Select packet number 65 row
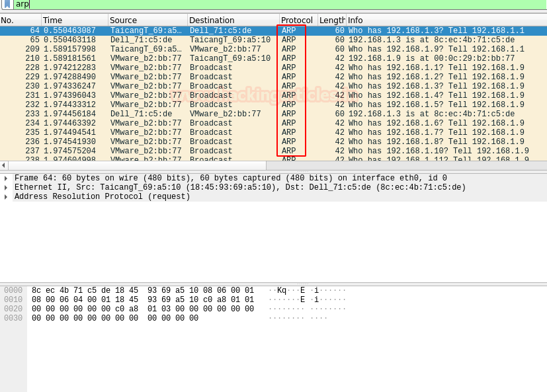The width and height of the screenshot is (547, 392). point(274,40)
